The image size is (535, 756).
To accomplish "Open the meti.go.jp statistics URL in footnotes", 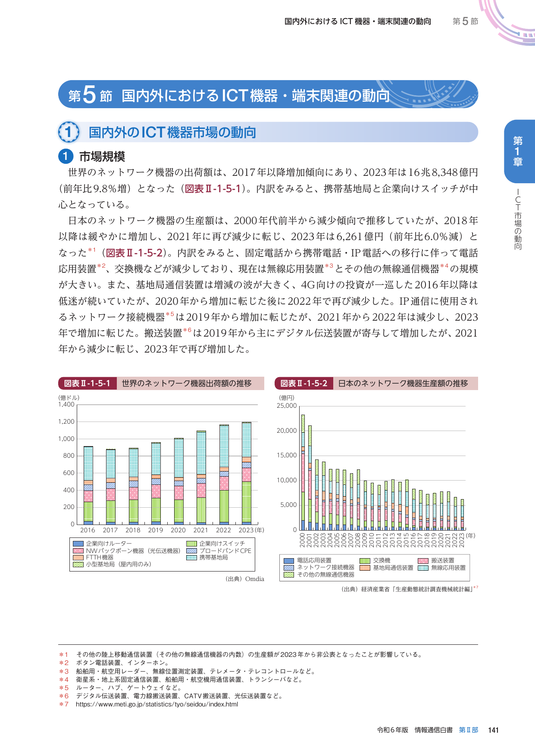I will 156,704.
